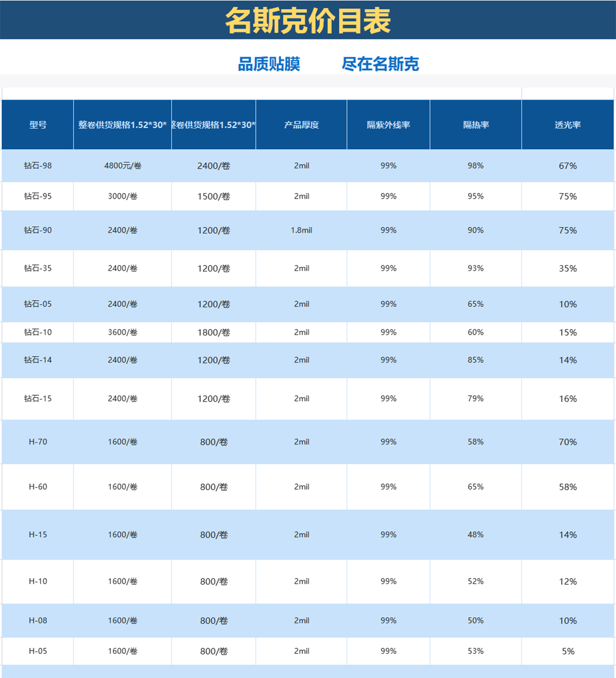Click 14% in the 钻石-14 row
Screen dimensions: 616x678
(568, 360)
